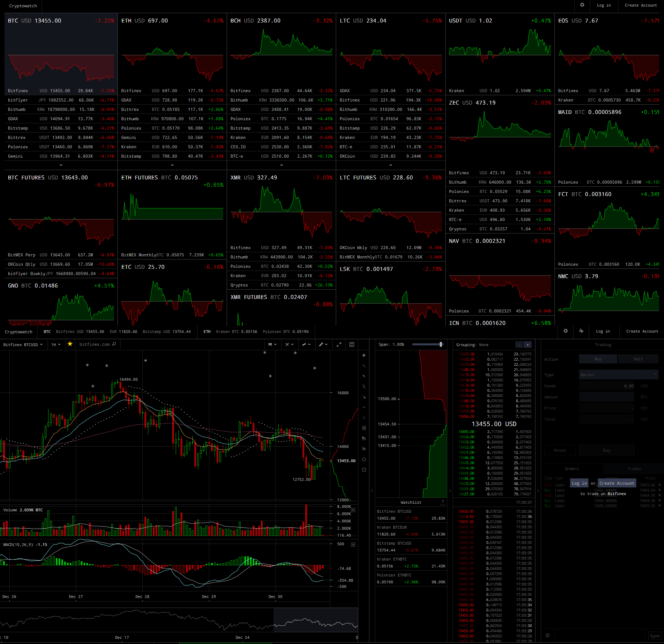Click Create Account in chart page header
664x644 pixels.
(x=642, y=331)
